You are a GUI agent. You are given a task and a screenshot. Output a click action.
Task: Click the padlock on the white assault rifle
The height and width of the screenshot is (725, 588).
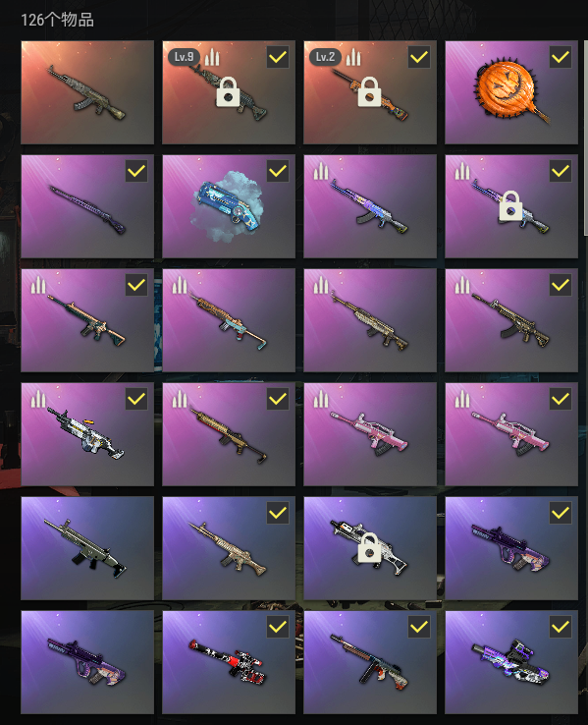(369, 548)
